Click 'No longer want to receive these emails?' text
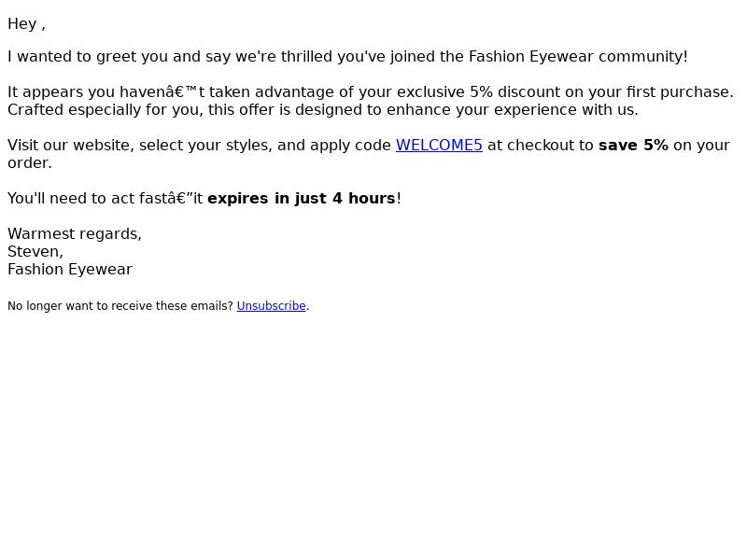This screenshot has height=560, width=747. click(120, 306)
